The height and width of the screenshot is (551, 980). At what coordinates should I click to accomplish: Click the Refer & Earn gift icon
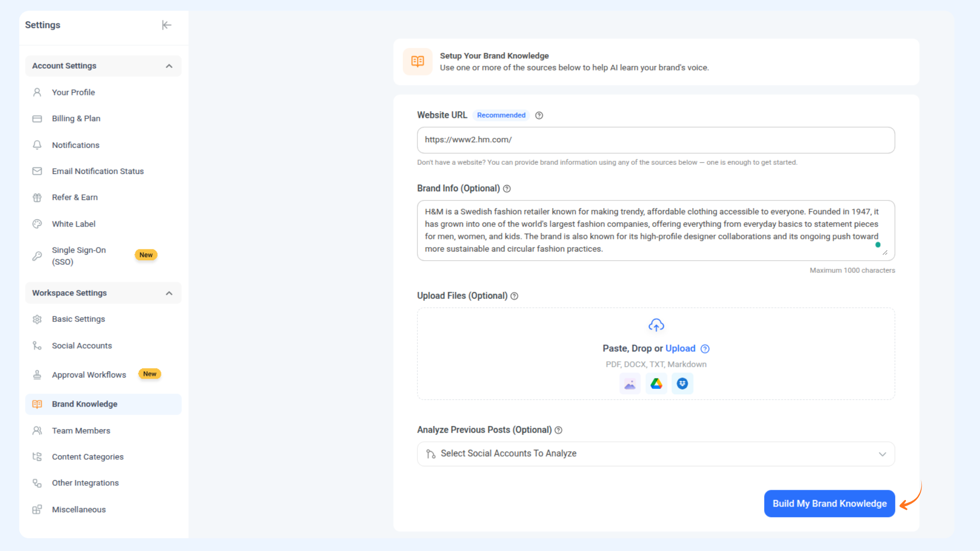(37, 197)
